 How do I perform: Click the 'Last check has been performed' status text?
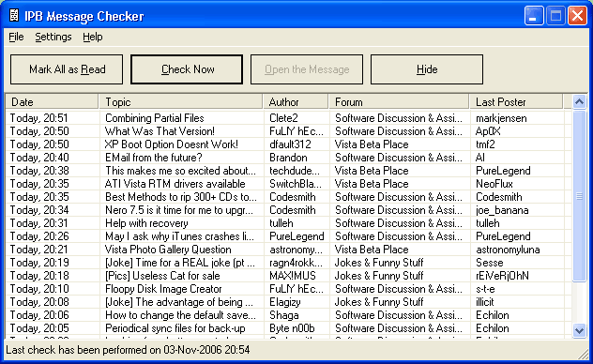pyautogui.click(x=128, y=350)
